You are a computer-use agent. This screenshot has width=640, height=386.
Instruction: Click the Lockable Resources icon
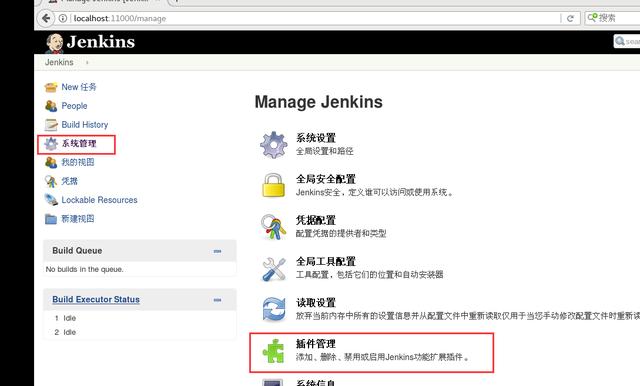[51, 200]
